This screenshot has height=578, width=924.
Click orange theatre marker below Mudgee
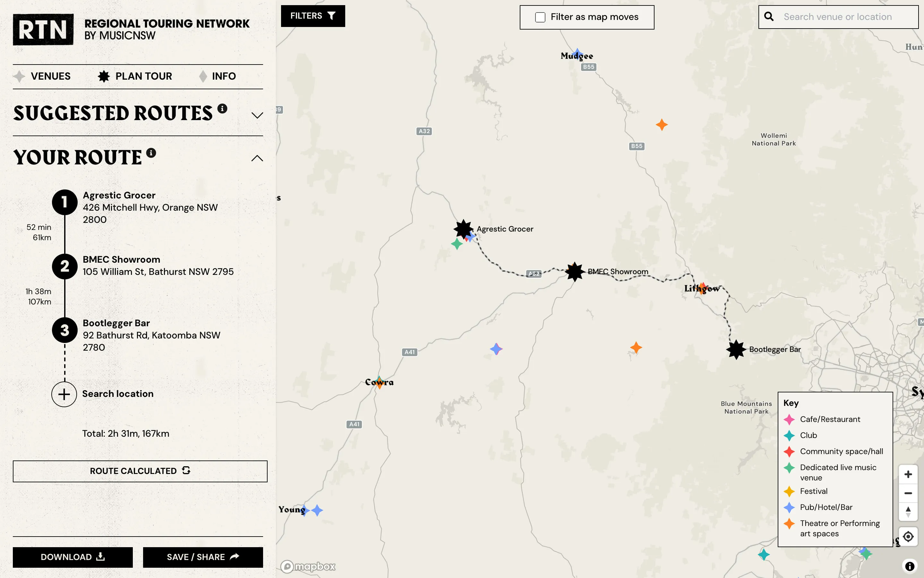click(x=662, y=125)
